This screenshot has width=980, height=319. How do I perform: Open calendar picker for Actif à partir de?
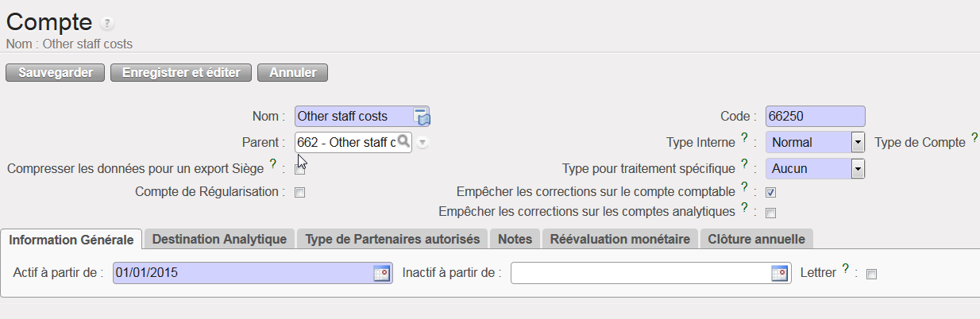point(382,273)
